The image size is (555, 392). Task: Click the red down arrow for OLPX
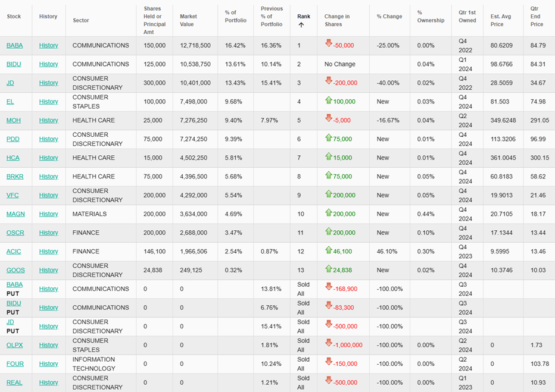(328, 343)
